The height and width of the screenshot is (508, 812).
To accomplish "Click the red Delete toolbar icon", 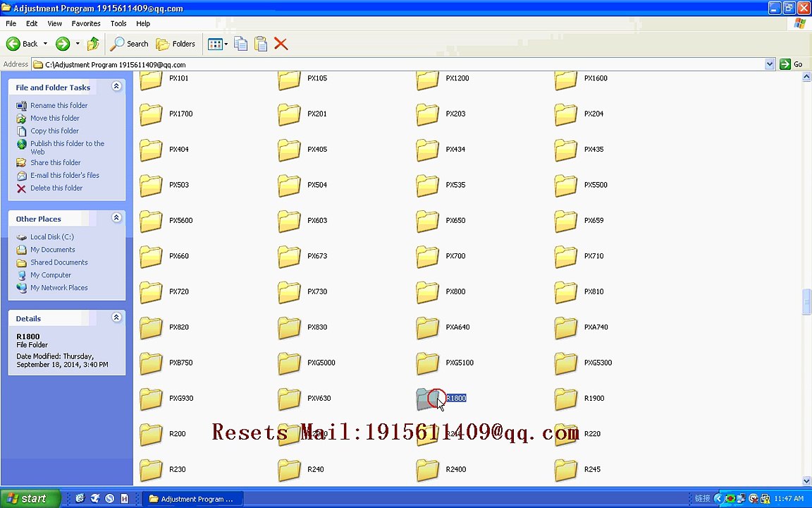I will [281, 44].
